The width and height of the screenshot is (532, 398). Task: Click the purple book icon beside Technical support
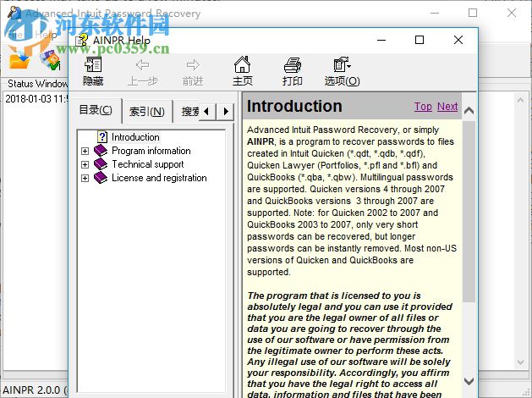pyautogui.click(x=101, y=164)
